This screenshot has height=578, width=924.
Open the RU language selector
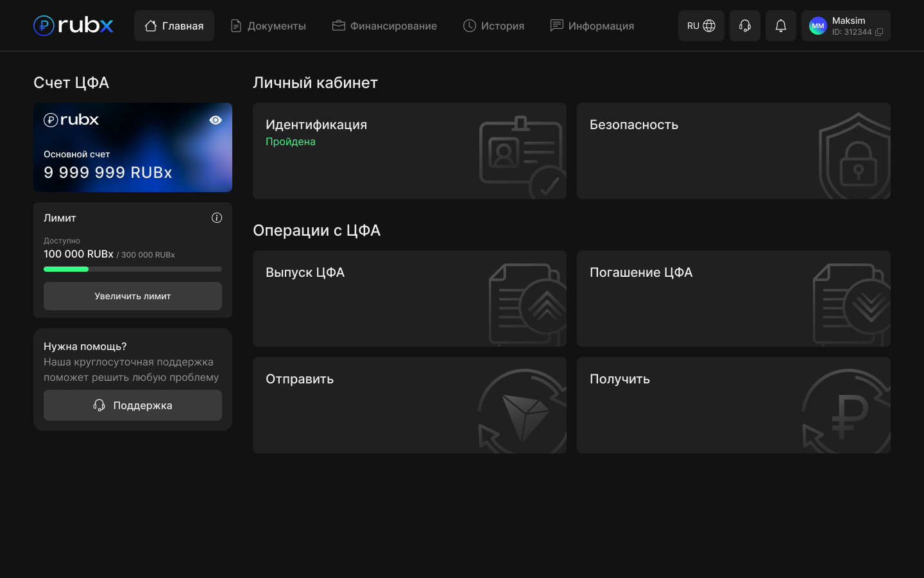click(701, 26)
